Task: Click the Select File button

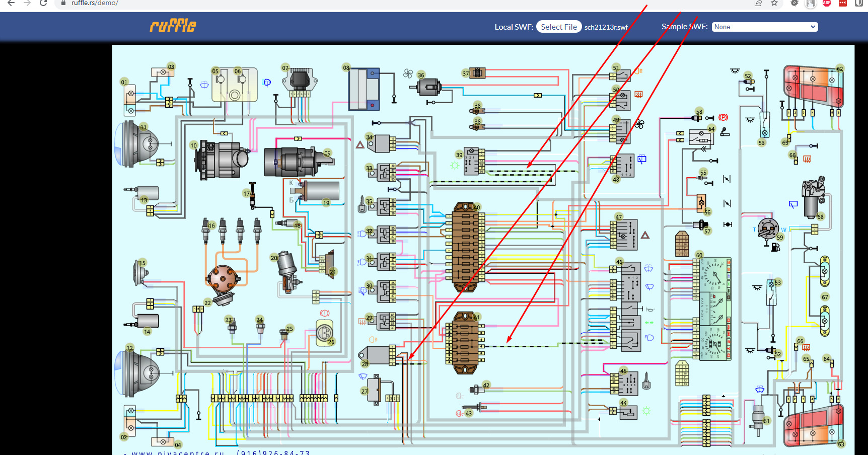Action: point(559,27)
